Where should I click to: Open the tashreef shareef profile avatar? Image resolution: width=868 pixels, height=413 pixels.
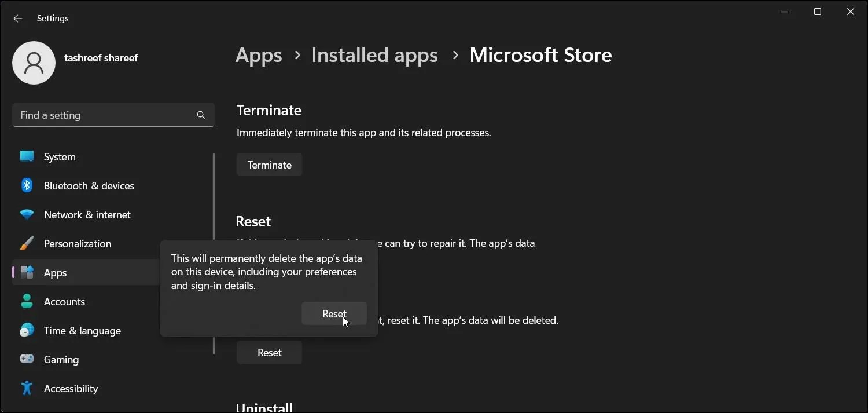(x=34, y=63)
